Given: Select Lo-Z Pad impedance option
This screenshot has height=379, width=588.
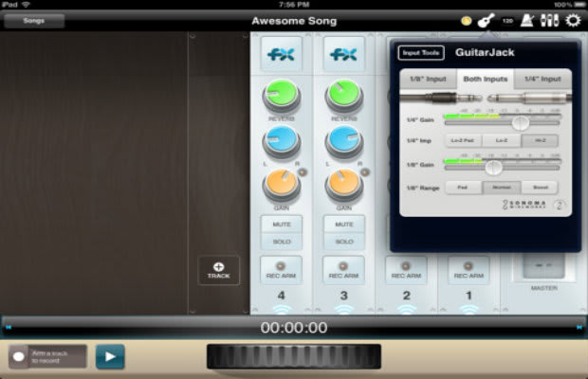Looking at the screenshot, I should [463, 140].
